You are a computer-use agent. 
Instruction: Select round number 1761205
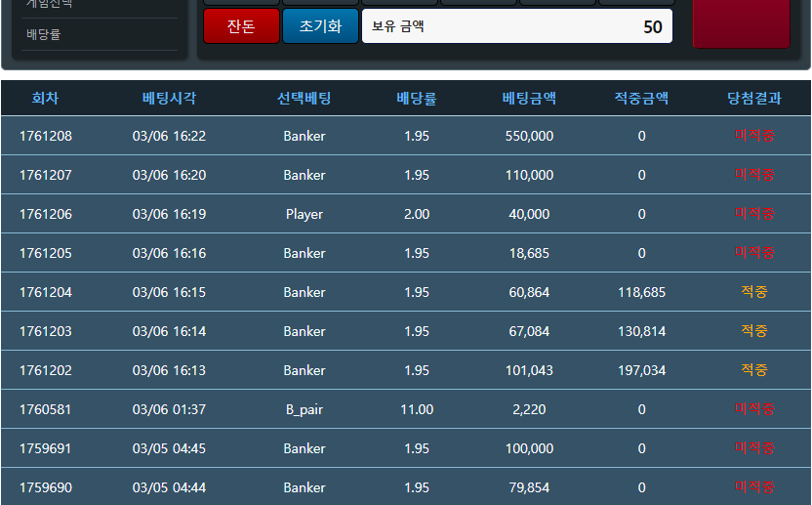(46, 253)
